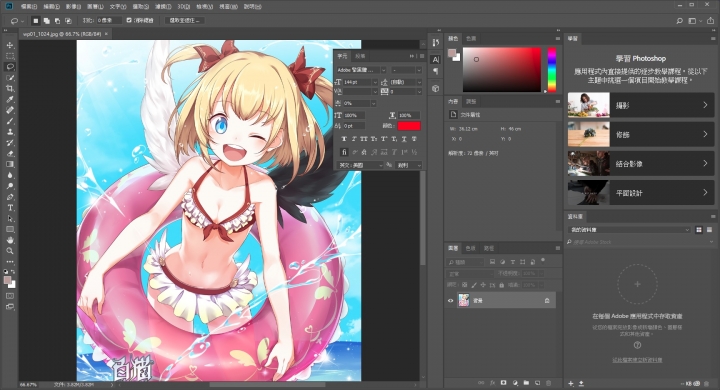The width and height of the screenshot is (720, 390).
Task: Open the my library dropdown
Action: [x=629, y=230]
